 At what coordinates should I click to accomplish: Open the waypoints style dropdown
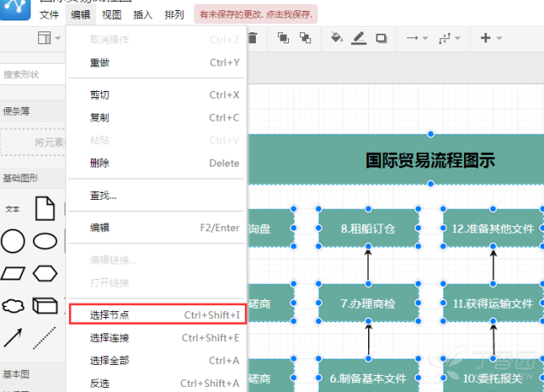tap(450, 38)
